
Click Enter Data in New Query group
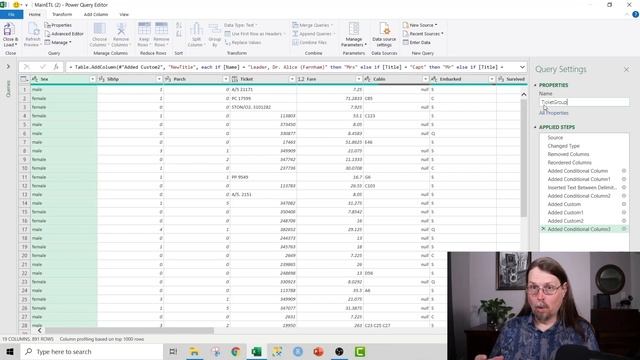tap(416, 42)
